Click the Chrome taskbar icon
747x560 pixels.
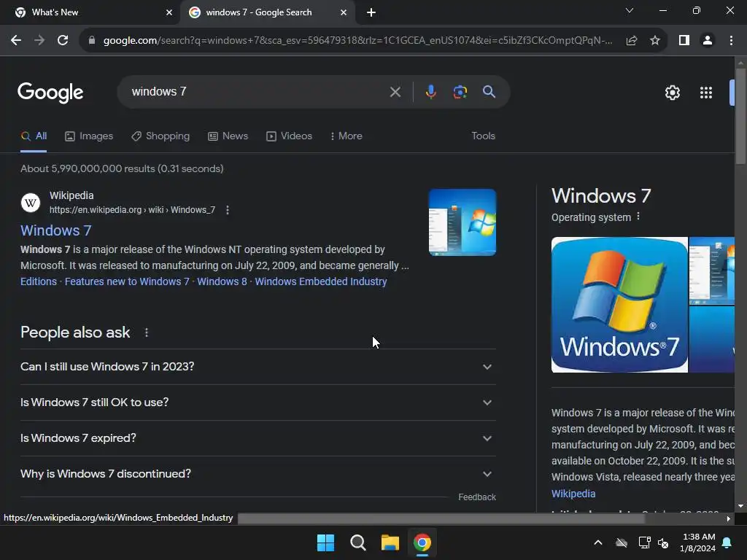coord(422,542)
